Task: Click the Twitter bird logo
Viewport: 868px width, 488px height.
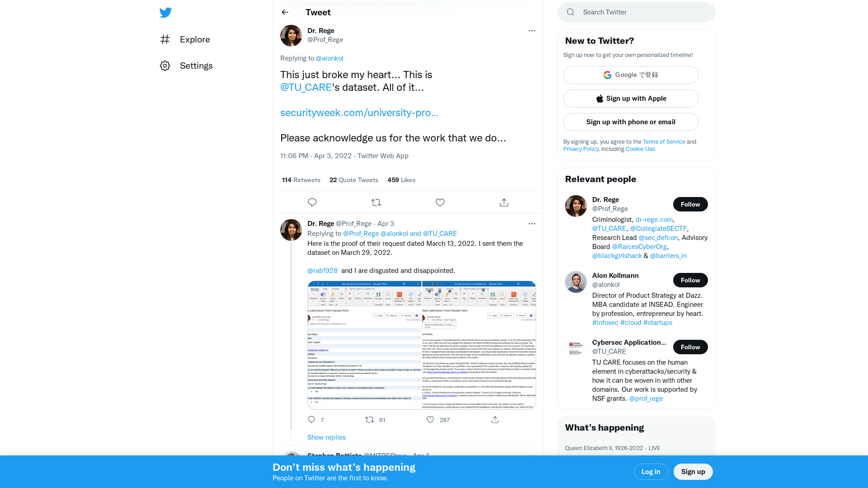Action: 165,13
